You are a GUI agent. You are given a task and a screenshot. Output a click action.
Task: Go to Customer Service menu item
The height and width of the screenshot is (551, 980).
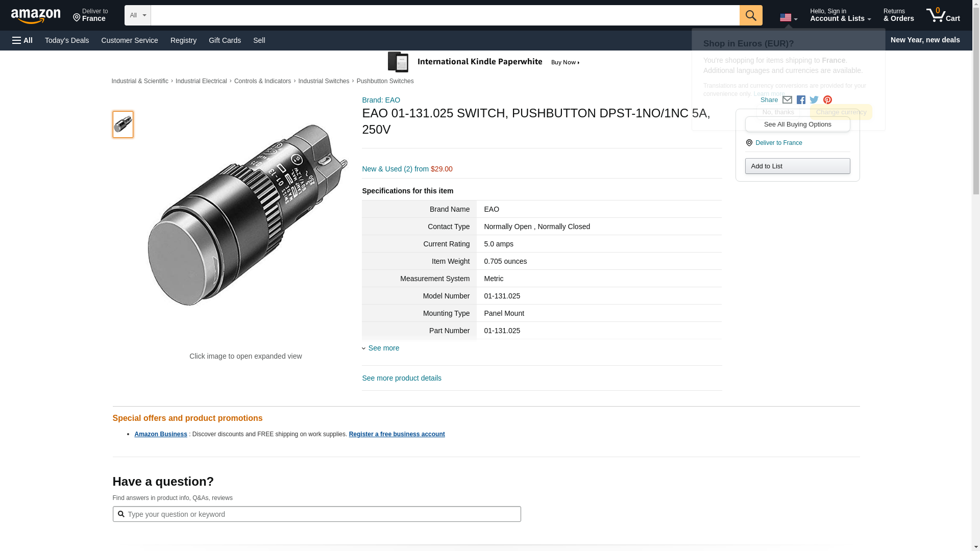click(130, 40)
